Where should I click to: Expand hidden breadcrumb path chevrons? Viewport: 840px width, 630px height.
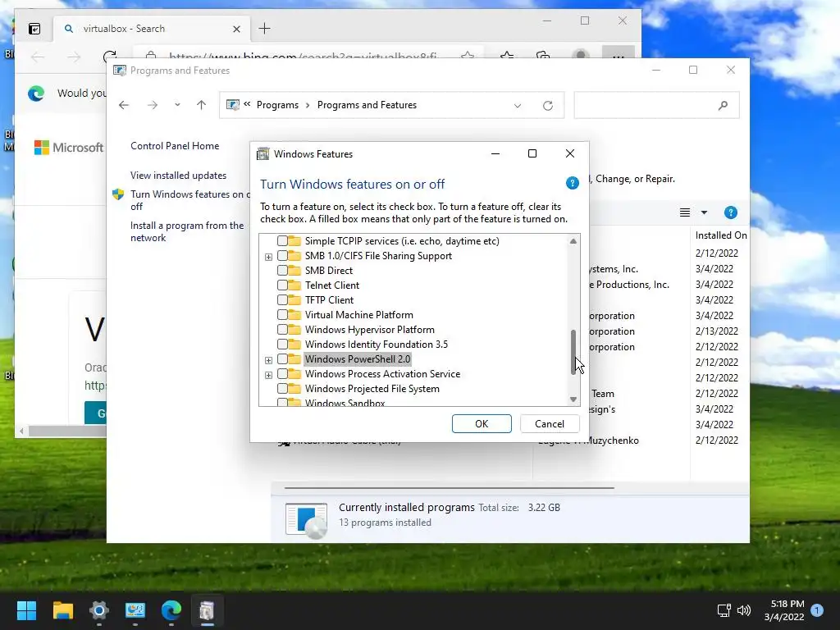[x=247, y=104]
